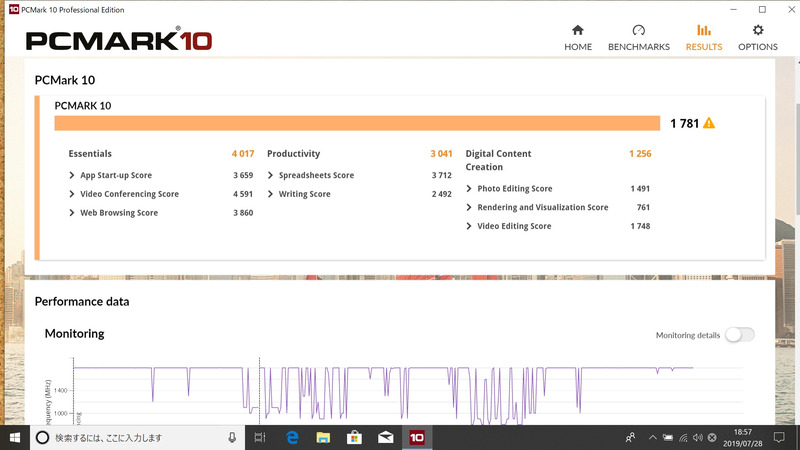Toggle the Monitoring details switch

[740, 335]
